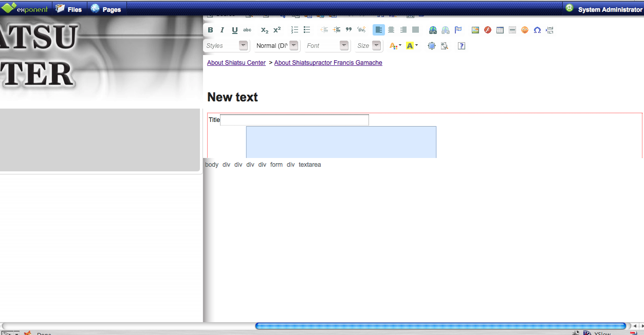Viewport: 644px width, 335px height.
Task: Toggle bold formatting
Action: pyautogui.click(x=210, y=30)
